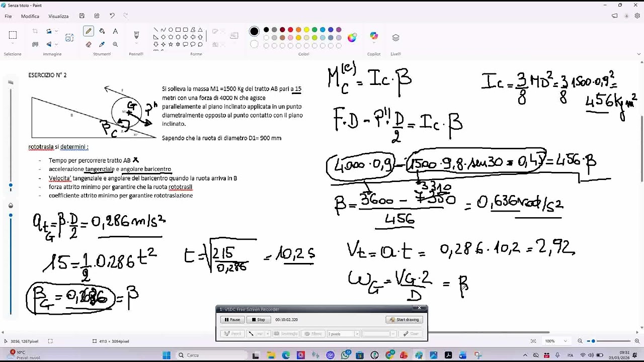Open the Copilot button
Screen dimensions: 644x362
click(x=374, y=36)
